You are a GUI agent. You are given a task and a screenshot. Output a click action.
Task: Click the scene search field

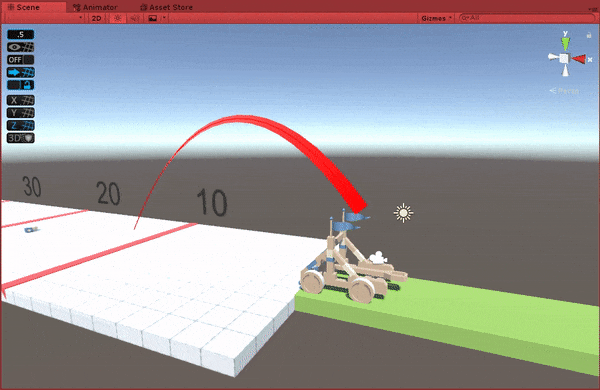pos(526,18)
